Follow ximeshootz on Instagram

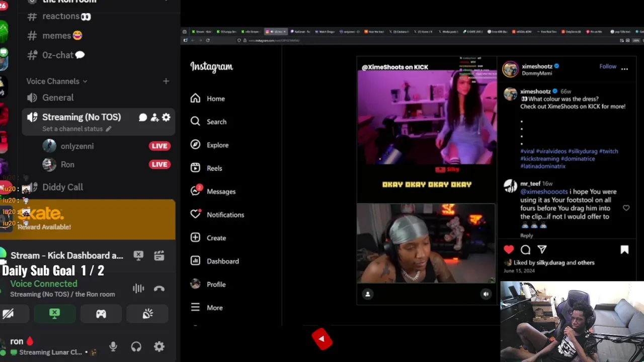(607, 66)
